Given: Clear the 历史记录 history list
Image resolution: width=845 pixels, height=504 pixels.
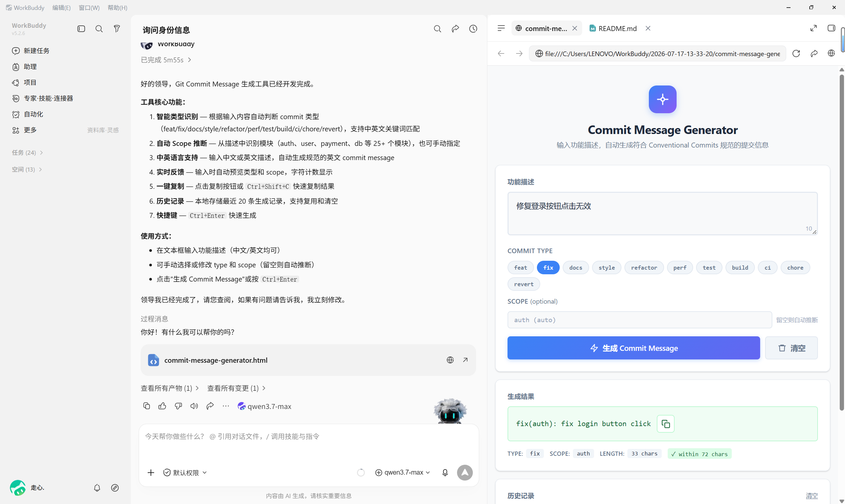Looking at the screenshot, I should (x=812, y=496).
